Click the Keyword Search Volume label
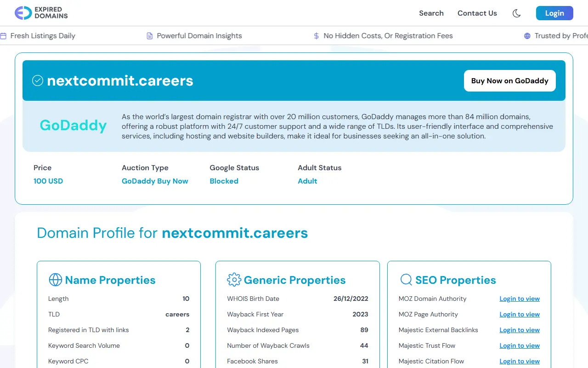 pyautogui.click(x=84, y=345)
